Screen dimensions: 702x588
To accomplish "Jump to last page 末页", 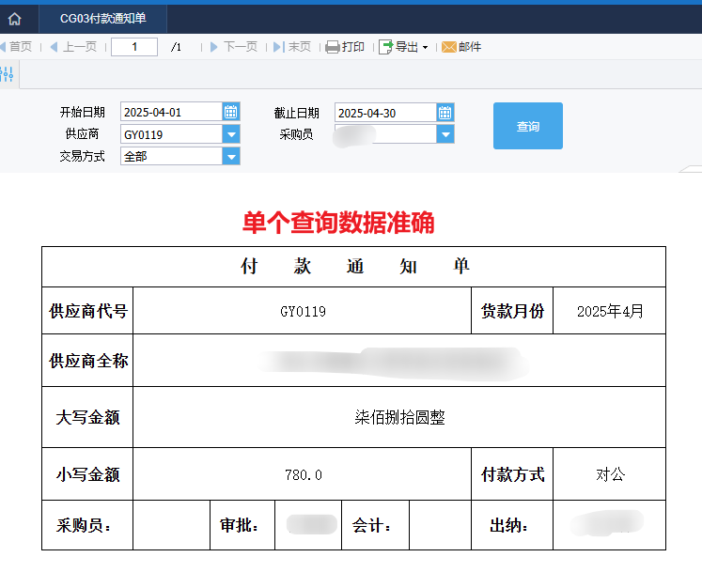I will click(x=292, y=47).
